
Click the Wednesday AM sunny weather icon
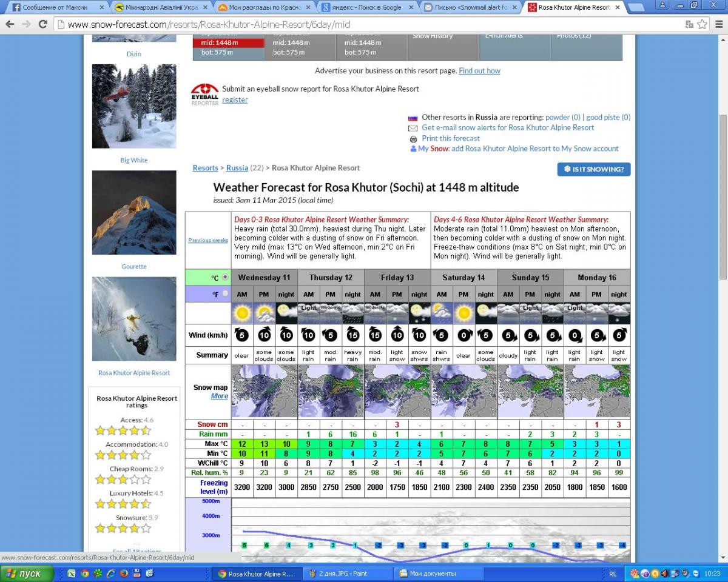(x=242, y=313)
